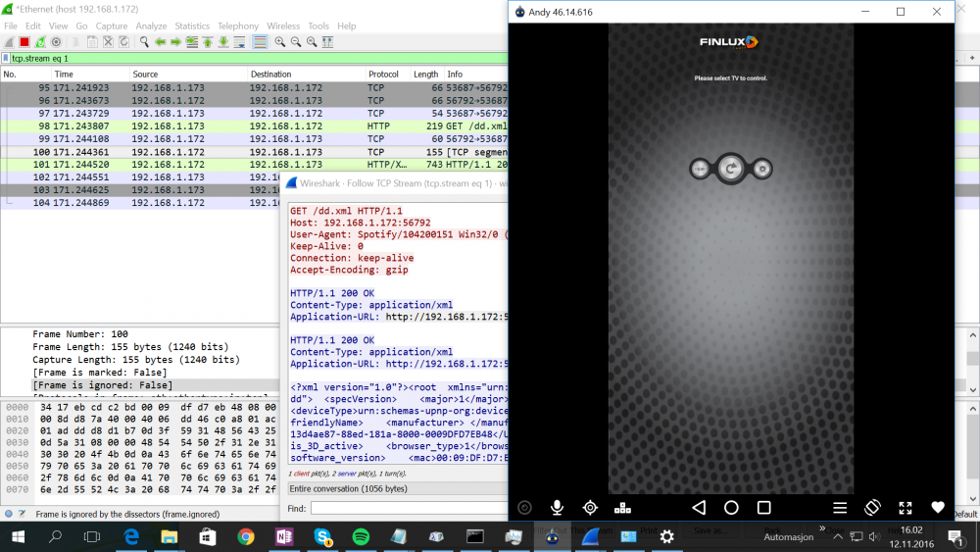Stop the running packet capture
Image resolution: width=980 pixels, height=552 pixels.
click(x=24, y=42)
